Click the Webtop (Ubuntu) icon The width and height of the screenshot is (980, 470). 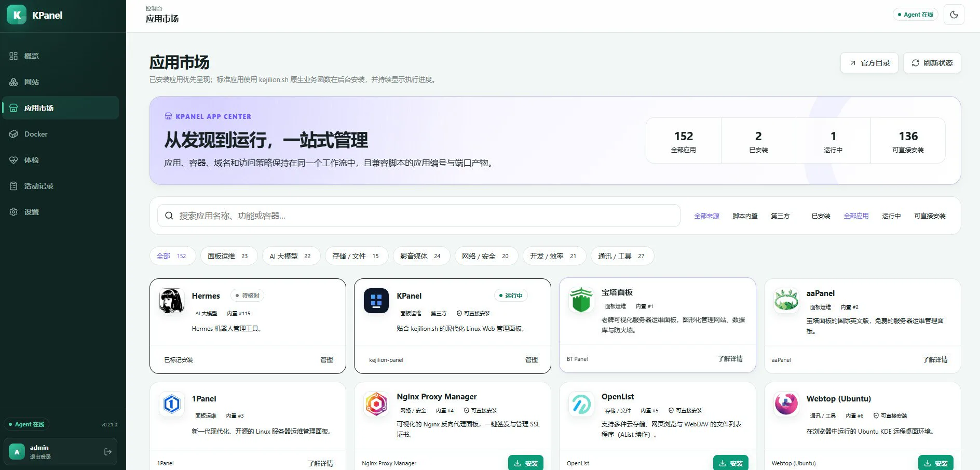pyautogui.click(x=786, y=404)
